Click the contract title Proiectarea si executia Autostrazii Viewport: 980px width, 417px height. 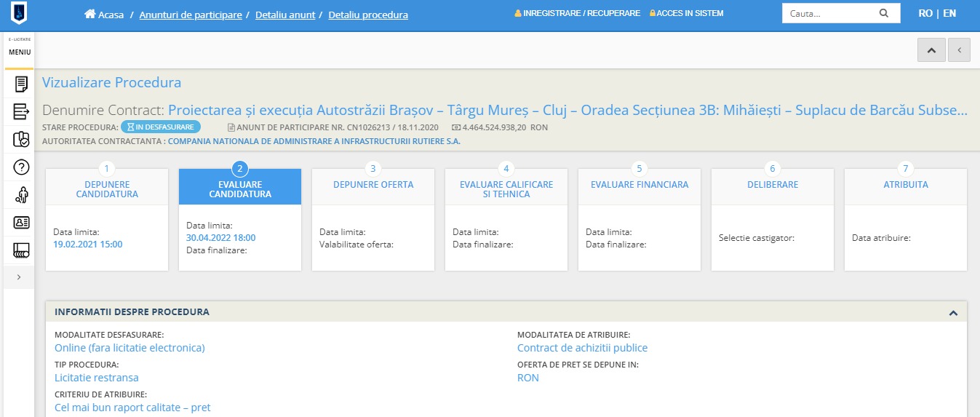tap(567, 111)
